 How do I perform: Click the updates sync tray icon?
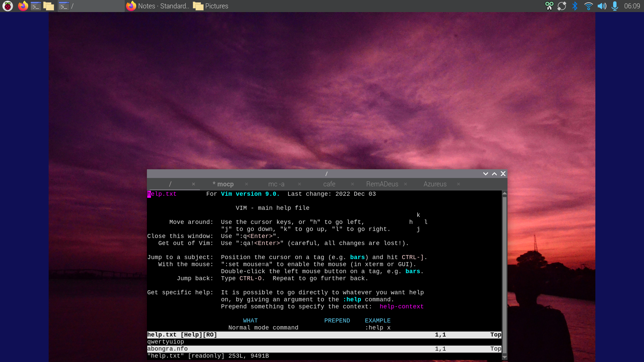(x=562, y=6)
